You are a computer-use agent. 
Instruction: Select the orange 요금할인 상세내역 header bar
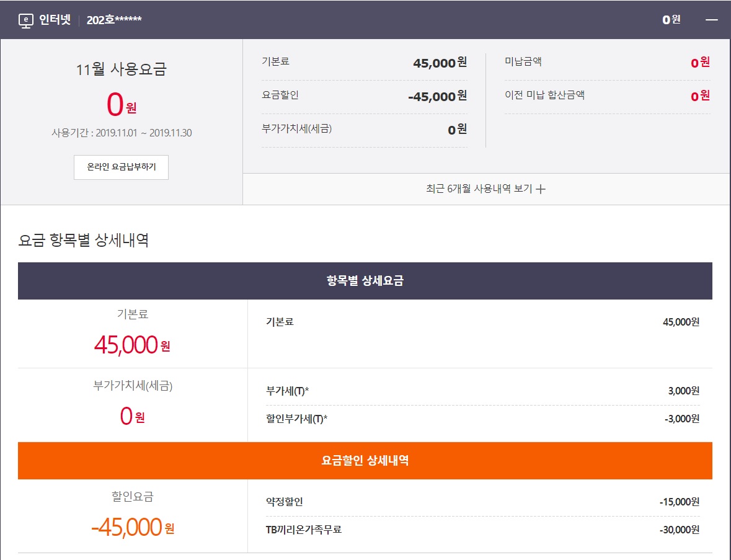click(365, 461)
